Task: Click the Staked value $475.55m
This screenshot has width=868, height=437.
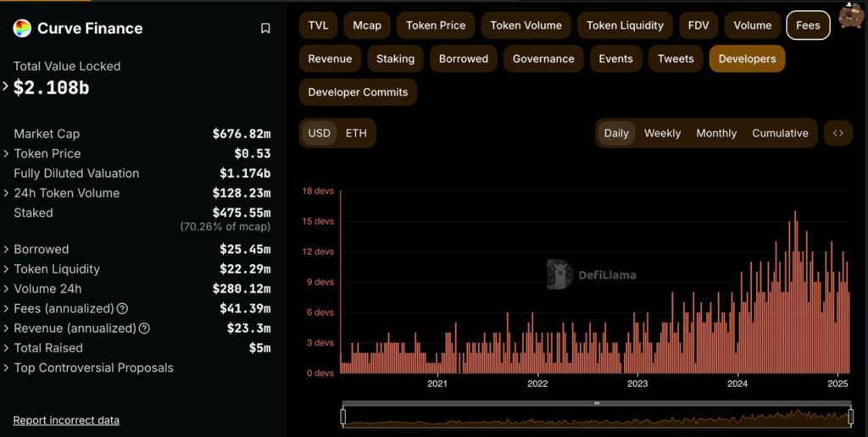Action: [x=242, y=213]
